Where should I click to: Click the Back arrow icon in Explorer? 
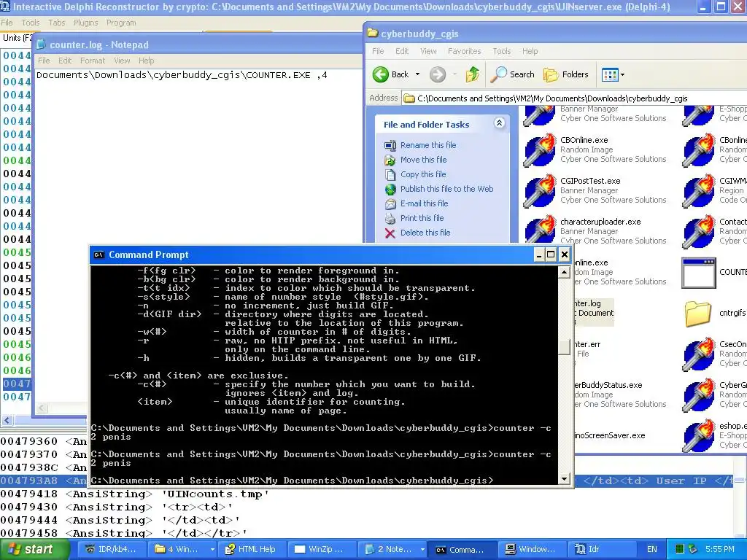coord(381,74)
